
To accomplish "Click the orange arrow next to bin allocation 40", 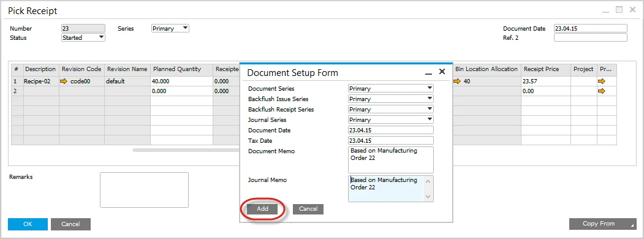I will (x=458, y=82).
